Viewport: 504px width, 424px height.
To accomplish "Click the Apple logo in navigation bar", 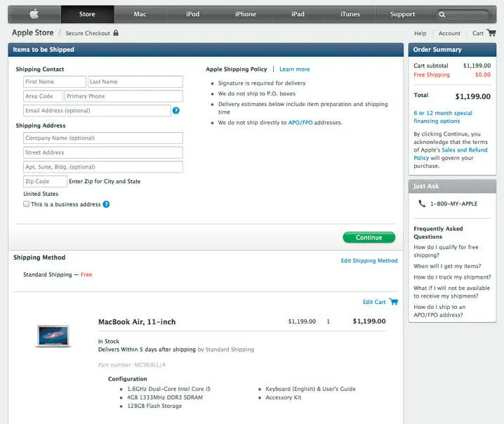I will [x=34, y=14].
